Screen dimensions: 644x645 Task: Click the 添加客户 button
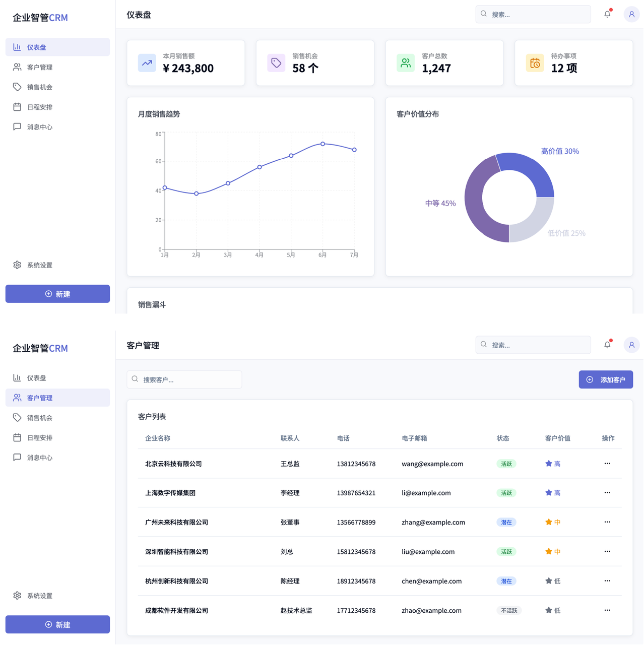(606, 379)
